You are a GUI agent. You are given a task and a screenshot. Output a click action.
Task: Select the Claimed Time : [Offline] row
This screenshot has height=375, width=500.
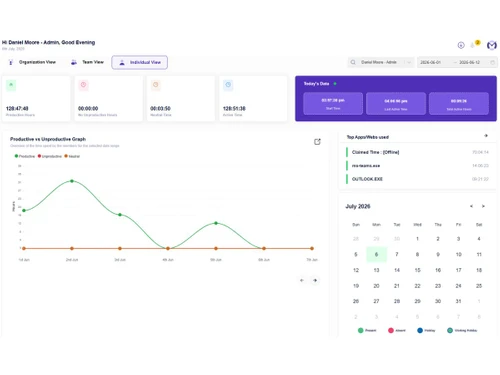click(x=417, y=152)
